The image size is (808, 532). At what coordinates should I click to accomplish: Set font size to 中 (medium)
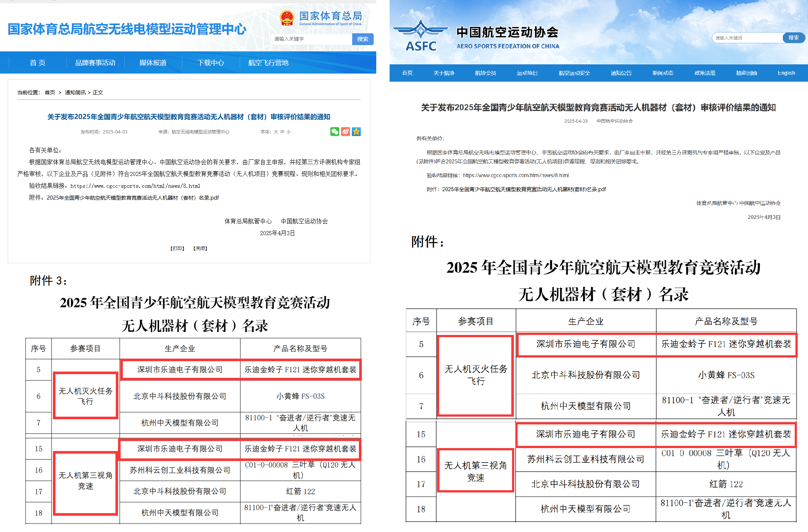pyautogui.click(x=282, y=132)
